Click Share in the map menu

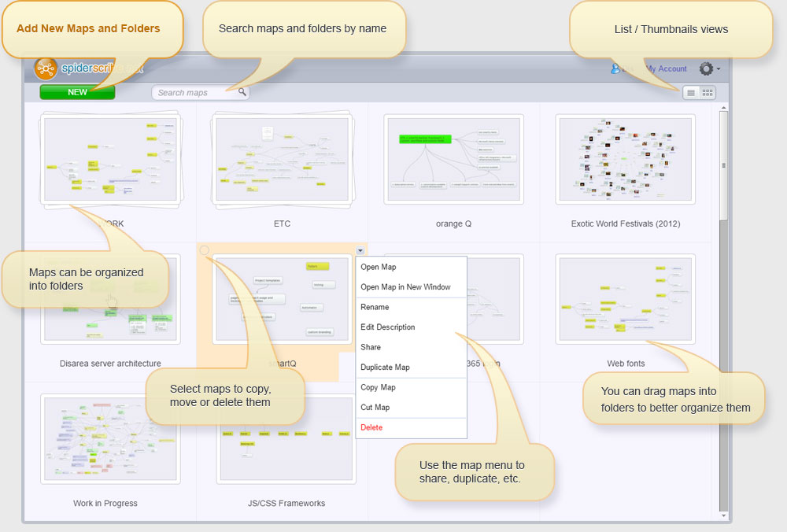(371, 347)
